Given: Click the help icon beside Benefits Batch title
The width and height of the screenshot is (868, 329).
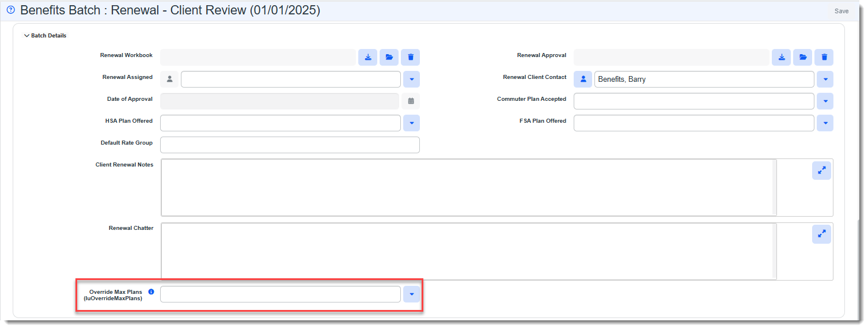Looking at the screenshot, I should (10, 10).
